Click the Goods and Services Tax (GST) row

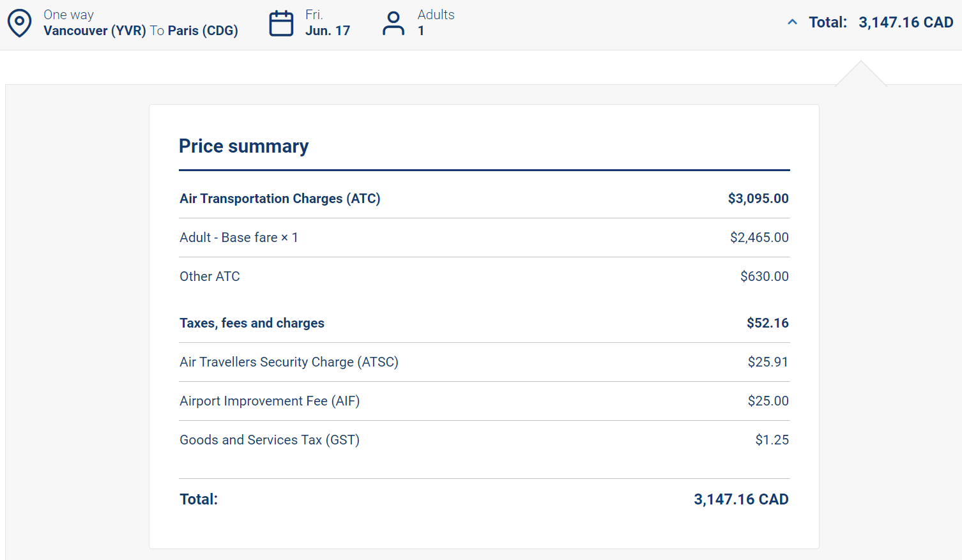270,440
